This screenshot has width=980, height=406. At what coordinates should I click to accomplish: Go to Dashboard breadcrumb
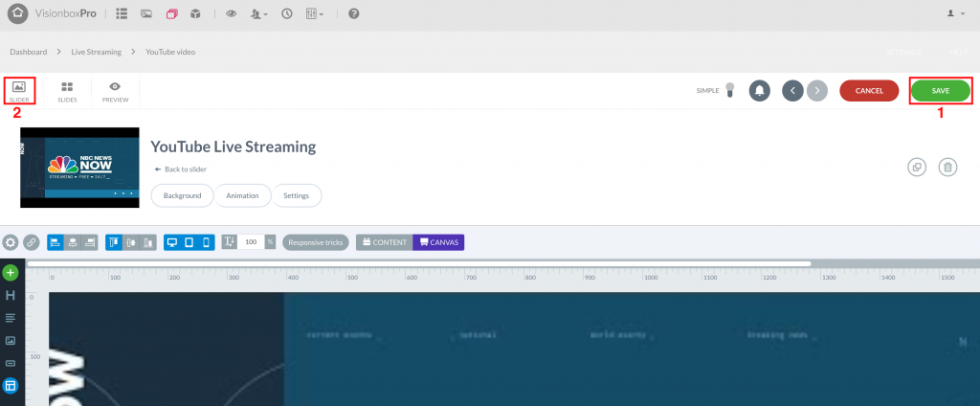click(28, 52)
